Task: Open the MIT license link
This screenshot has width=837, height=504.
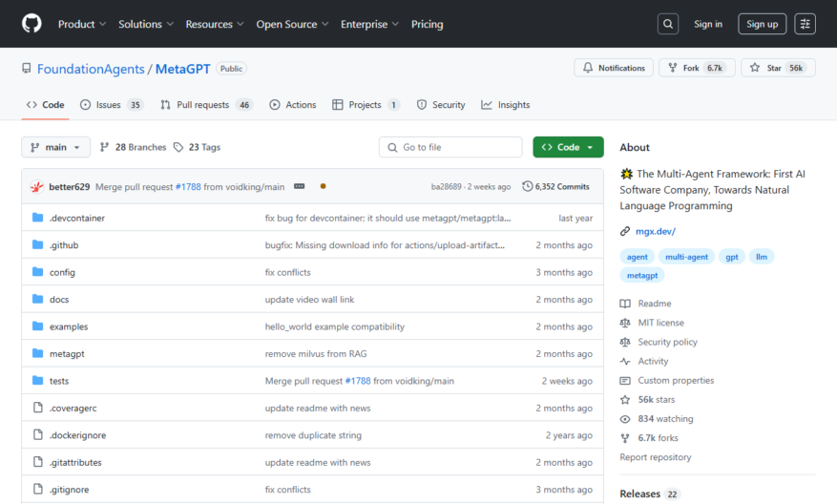Action: click(660, 323)
